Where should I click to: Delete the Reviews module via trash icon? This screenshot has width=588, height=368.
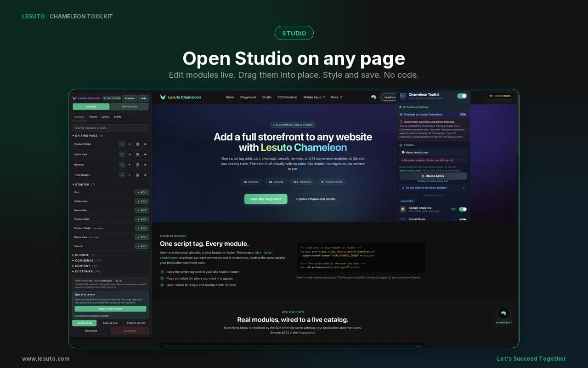(137, 165)
